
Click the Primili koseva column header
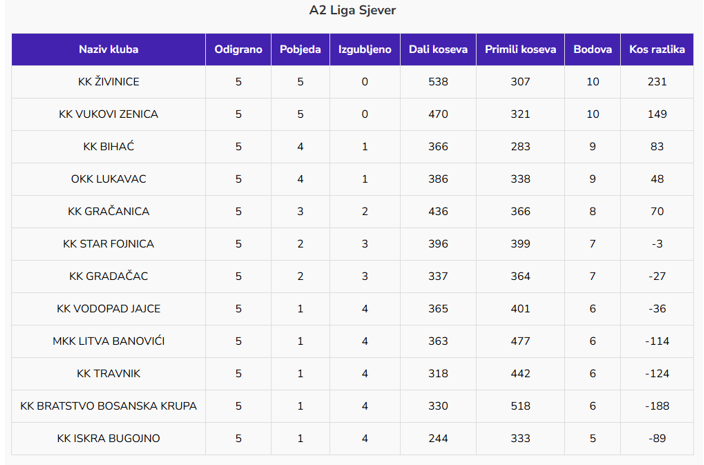[x=520, y=49]
